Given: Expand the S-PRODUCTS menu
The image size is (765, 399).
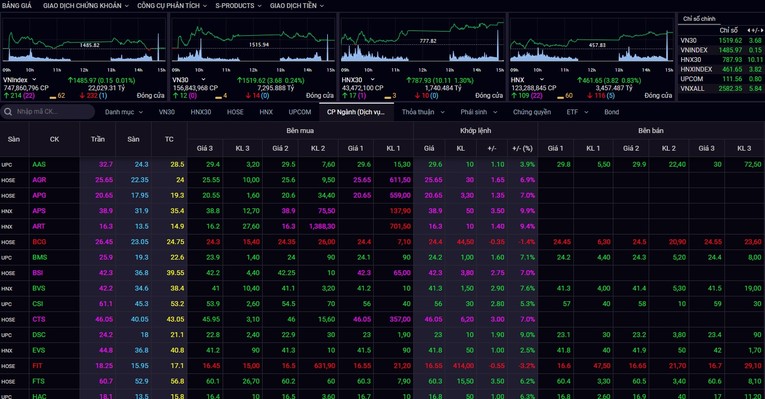Looking at the screenshot, I should [238, 5].
